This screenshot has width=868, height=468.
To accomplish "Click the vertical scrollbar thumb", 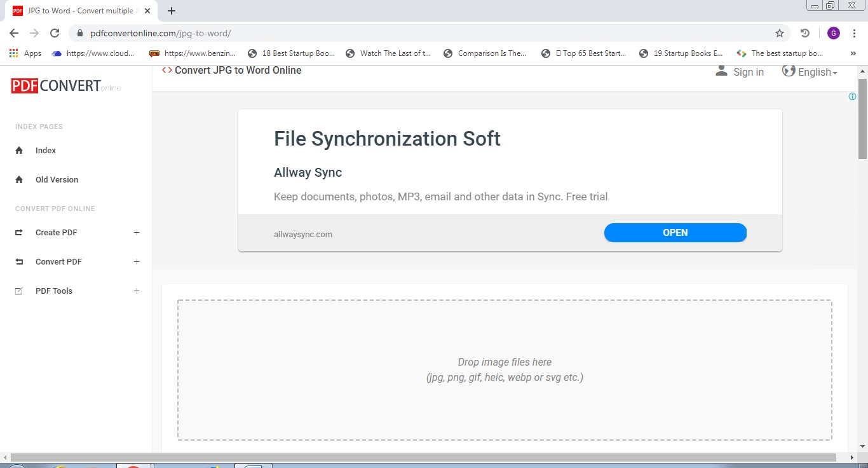I will 862,119.
